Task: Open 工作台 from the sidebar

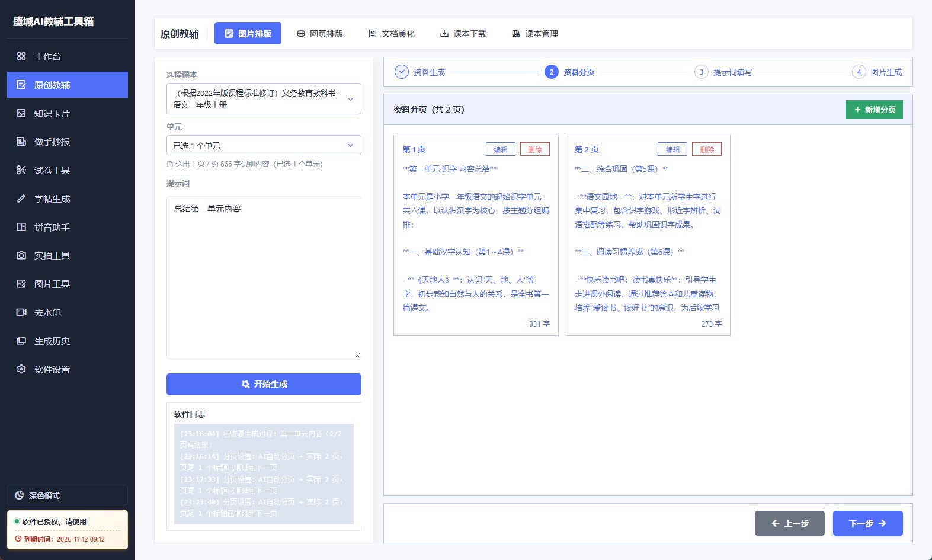Action: [x=68, y=56]
